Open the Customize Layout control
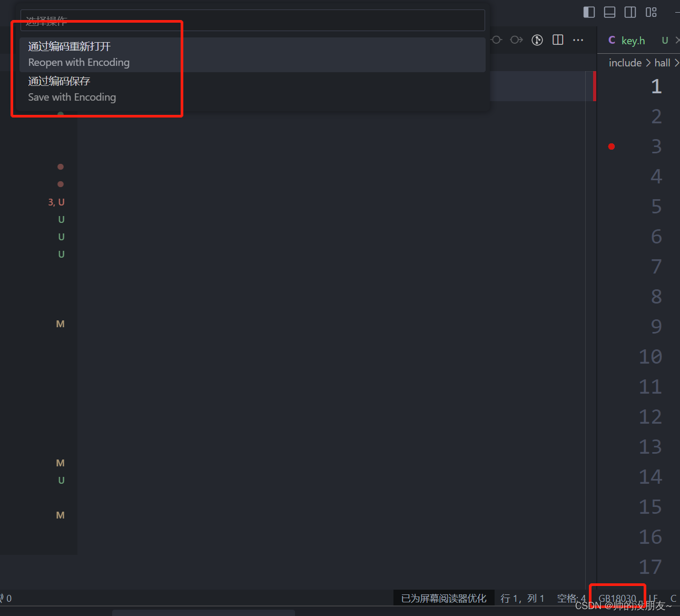 tap(651, 12)
